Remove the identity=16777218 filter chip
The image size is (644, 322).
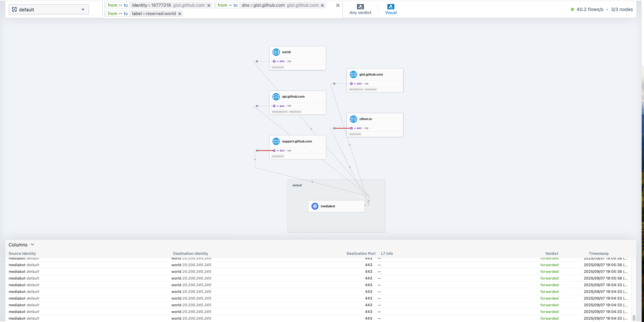[x=209, y=5]
